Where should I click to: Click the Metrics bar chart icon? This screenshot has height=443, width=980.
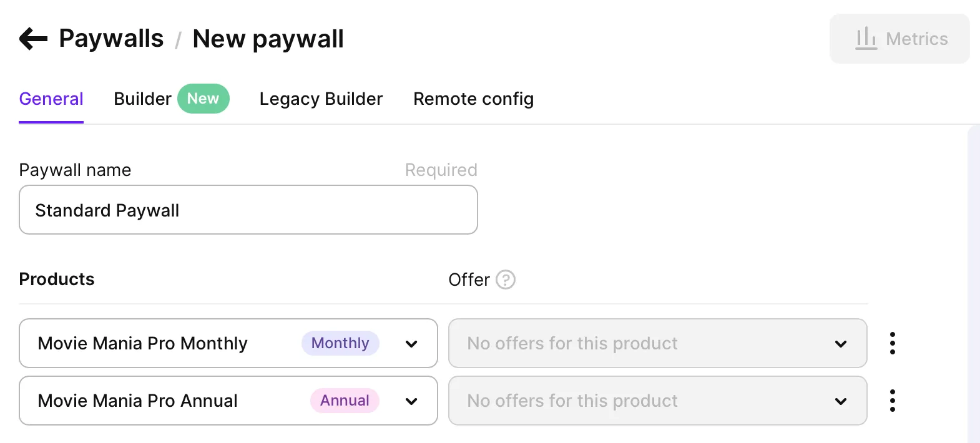pyautogui.click(x=866, y=39)
